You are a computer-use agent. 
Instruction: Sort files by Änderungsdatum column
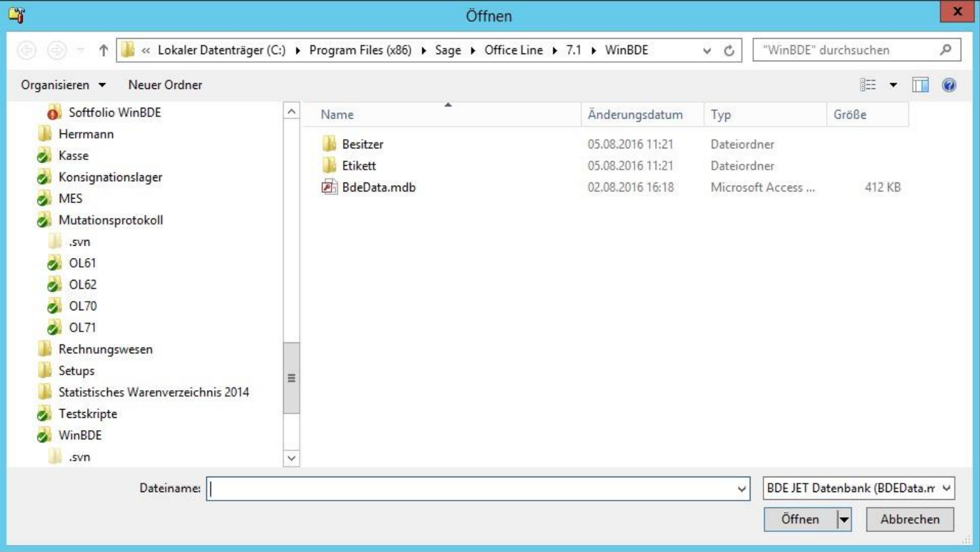(x=635, y=115)
